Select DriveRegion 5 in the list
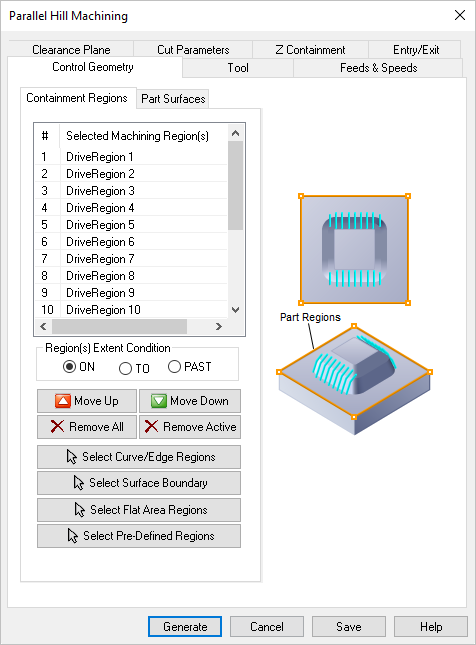Image resolution: width=476 pixels, height=645 pixels. tap(131, 225)
